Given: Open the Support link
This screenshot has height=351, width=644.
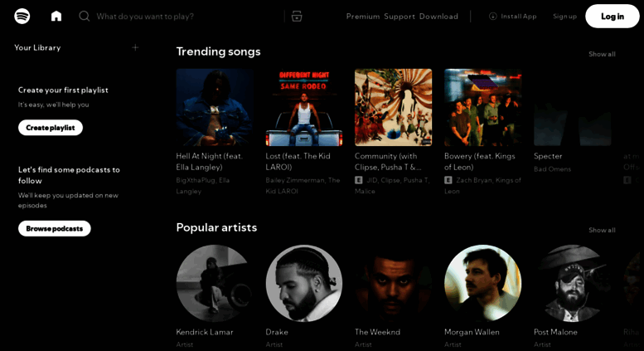Looking at the screenshot, I should point(399,17).
